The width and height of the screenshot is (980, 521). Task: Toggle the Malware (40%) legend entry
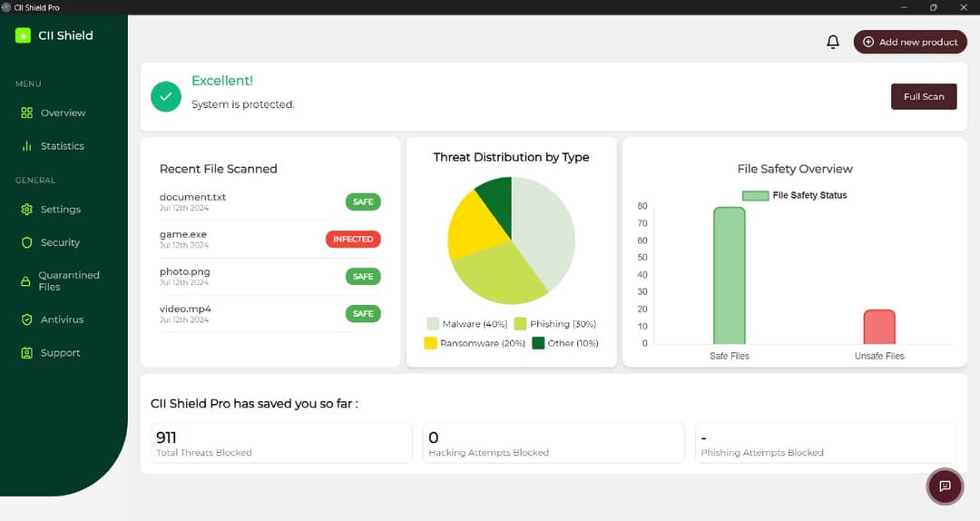point(467,324)
